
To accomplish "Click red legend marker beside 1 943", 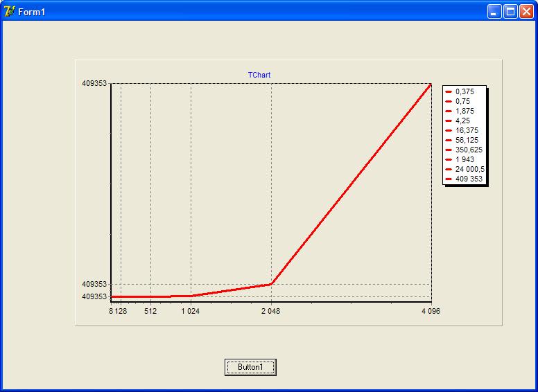I will (x=449, y=159).
